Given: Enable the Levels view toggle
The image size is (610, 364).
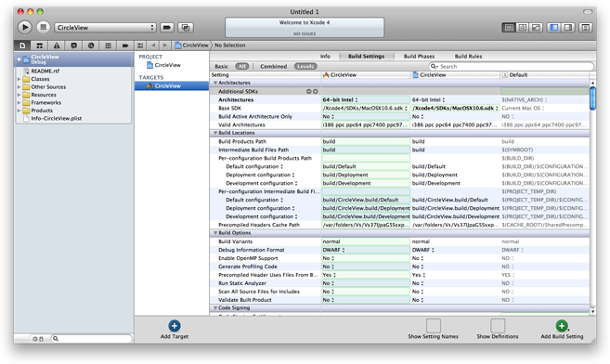Looking at the screenshot, I should tap(305, 67).
